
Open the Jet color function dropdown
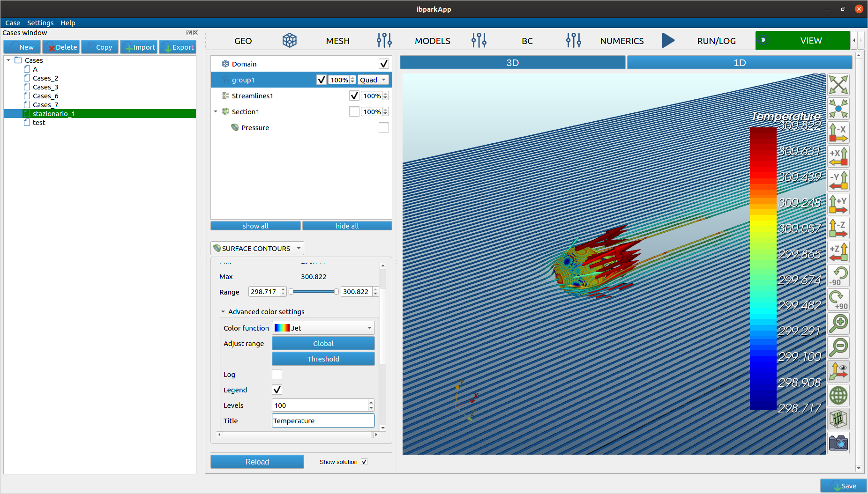323,328
